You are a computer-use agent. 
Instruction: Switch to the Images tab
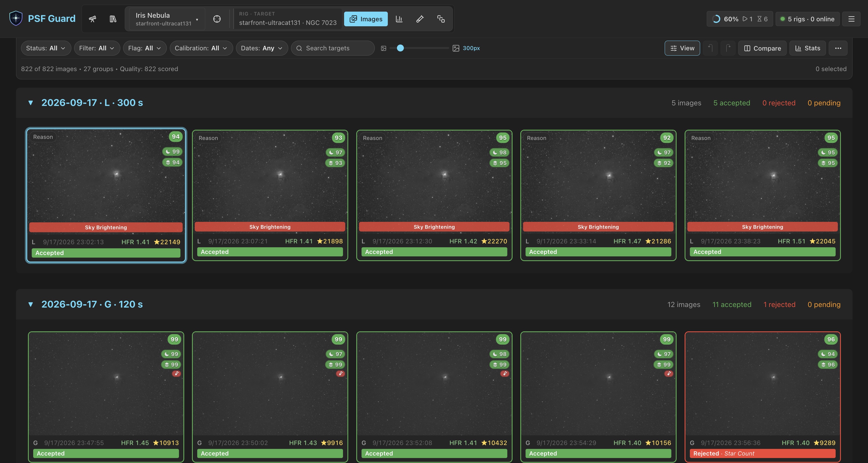point(366,19)
